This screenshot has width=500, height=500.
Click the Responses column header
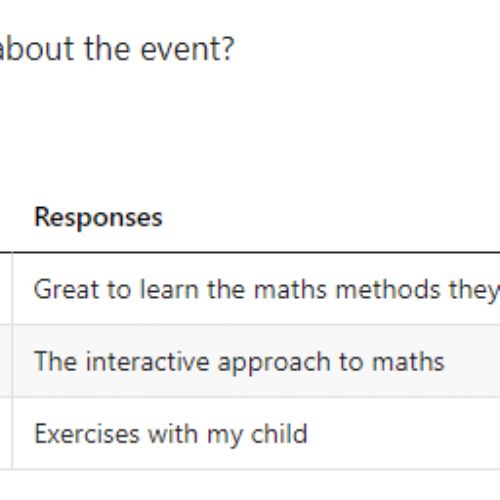point(98,217)
